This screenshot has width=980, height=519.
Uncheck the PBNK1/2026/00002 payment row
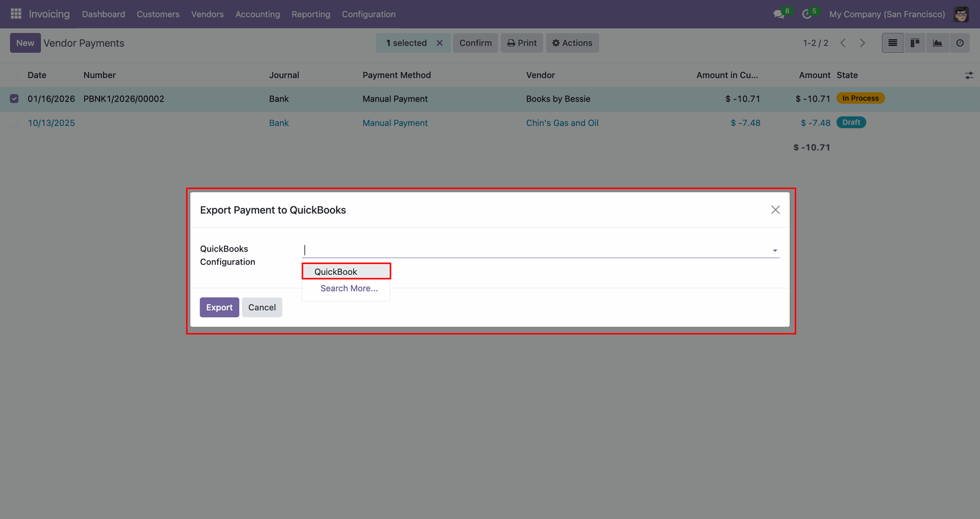14,98
